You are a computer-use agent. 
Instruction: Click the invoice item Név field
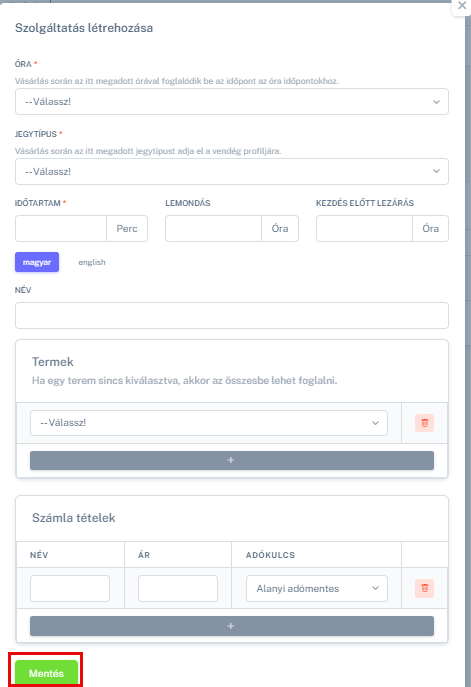pos(70,588)
